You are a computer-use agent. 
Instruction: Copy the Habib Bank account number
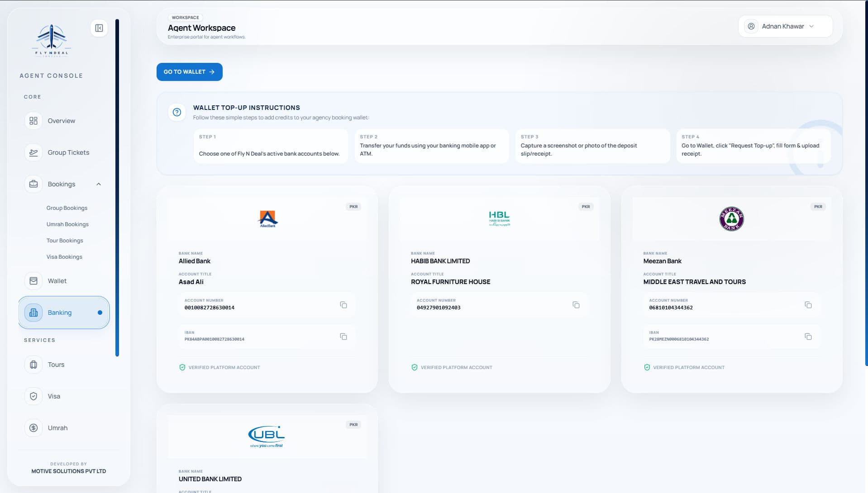tap(576, 305)
